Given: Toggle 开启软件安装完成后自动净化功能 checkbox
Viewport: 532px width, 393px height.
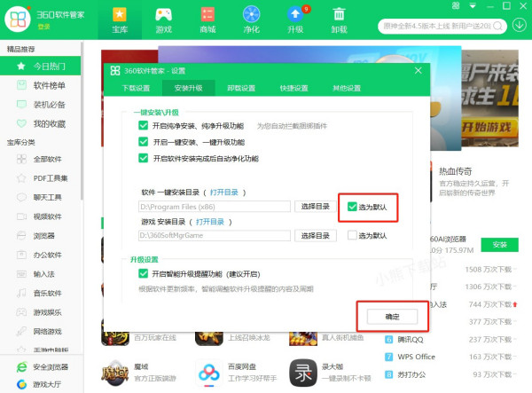Looking at the screenshot, I should (x=143, y=158).
